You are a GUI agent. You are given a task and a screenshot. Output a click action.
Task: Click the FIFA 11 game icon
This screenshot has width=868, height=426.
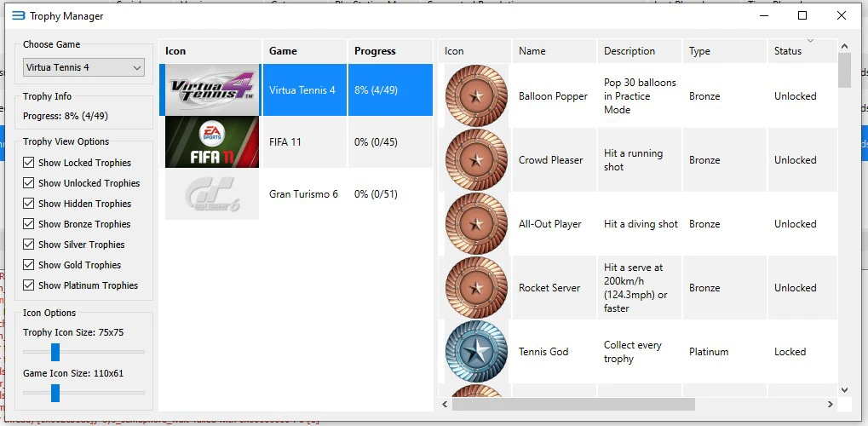pos(212,141)
